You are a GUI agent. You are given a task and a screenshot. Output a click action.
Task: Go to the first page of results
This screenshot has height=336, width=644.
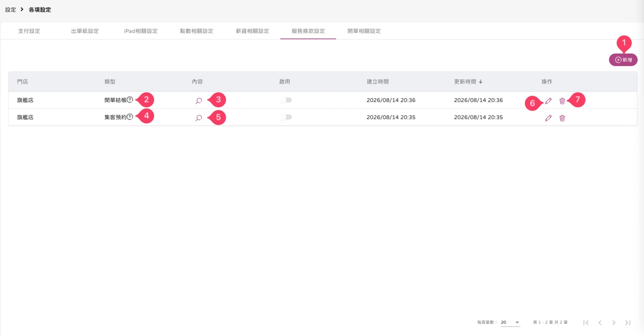click(x=586, y=323)
